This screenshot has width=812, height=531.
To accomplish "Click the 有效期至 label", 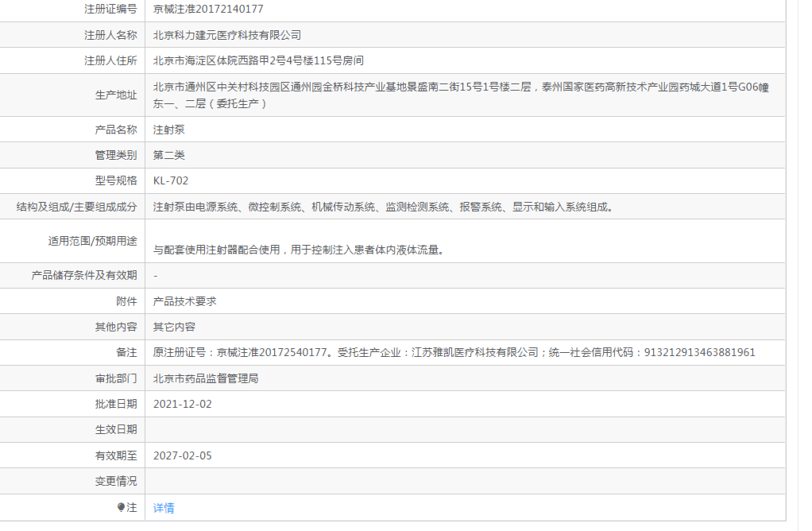I will [116, 456].
